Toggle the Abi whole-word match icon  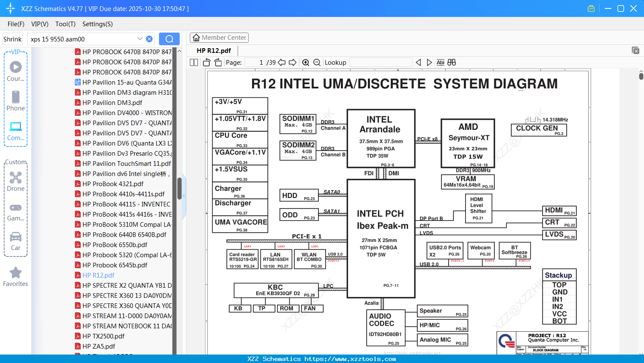point(440,62)
